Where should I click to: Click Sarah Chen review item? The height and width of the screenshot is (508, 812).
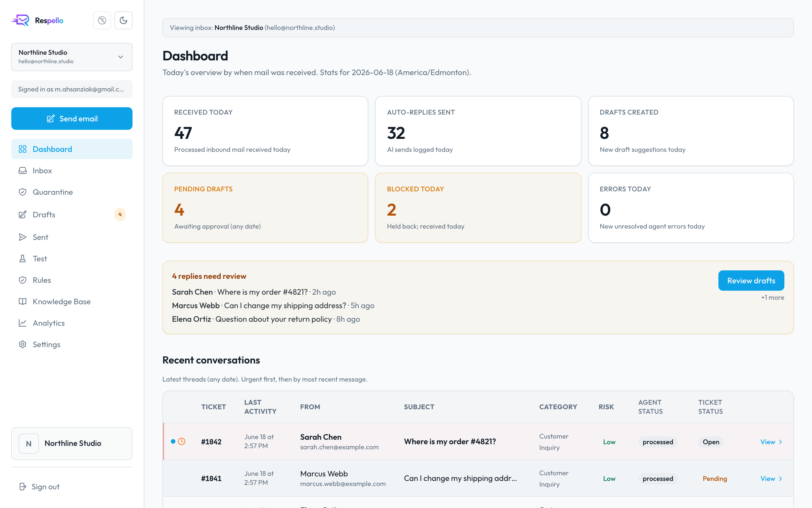[x=254, y=292]
